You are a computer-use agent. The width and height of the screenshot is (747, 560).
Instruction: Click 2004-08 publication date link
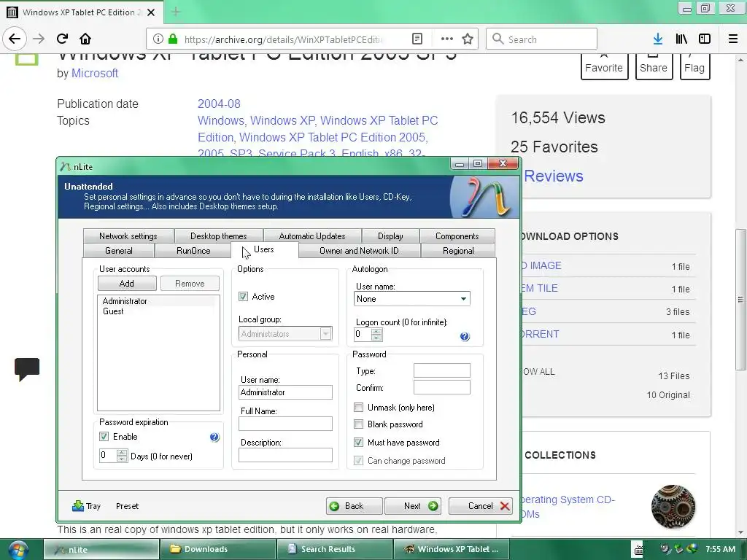(219, 104)
